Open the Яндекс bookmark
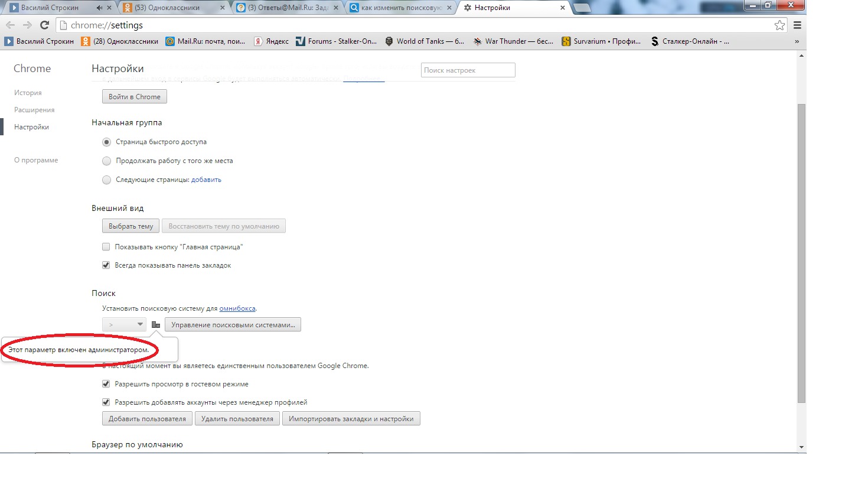 click(272, 41)
